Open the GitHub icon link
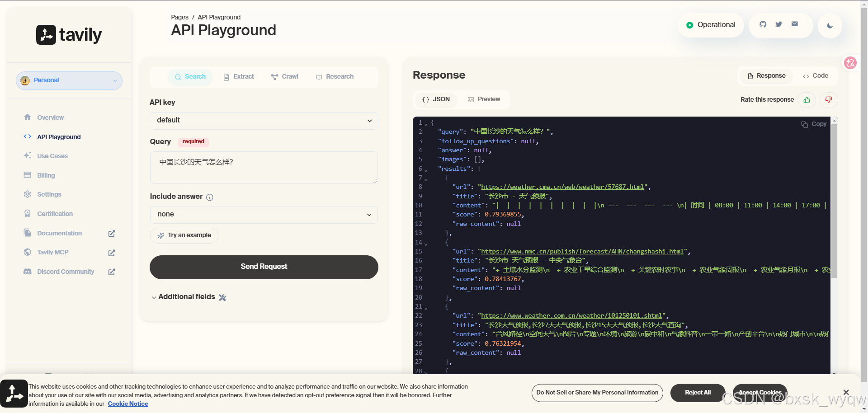868x413 pixels. pos(763,24)
